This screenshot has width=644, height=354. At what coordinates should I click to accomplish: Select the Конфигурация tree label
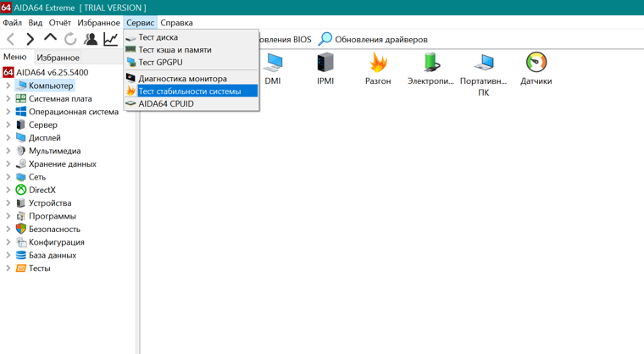coord(57,242)
